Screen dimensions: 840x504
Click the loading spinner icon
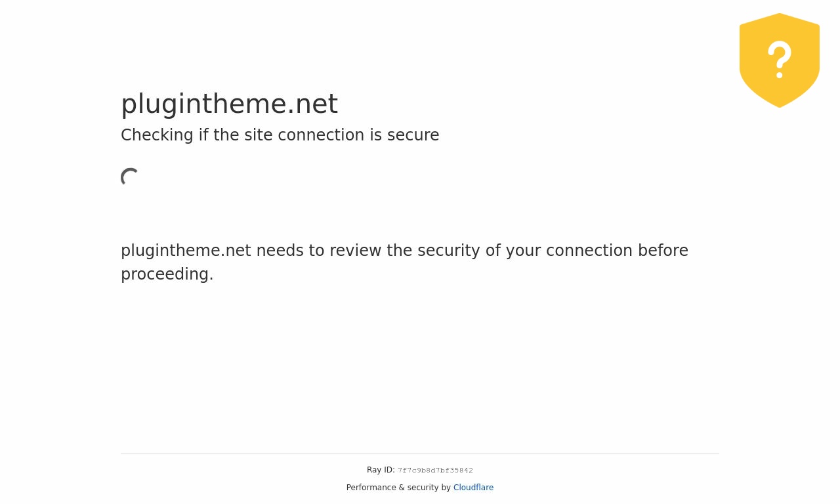click(130, 177)
